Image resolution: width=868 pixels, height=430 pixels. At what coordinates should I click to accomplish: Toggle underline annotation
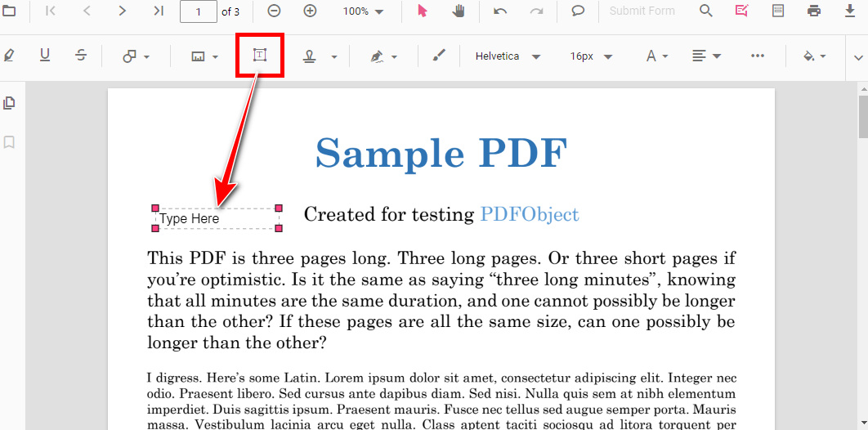click(45, 56)
